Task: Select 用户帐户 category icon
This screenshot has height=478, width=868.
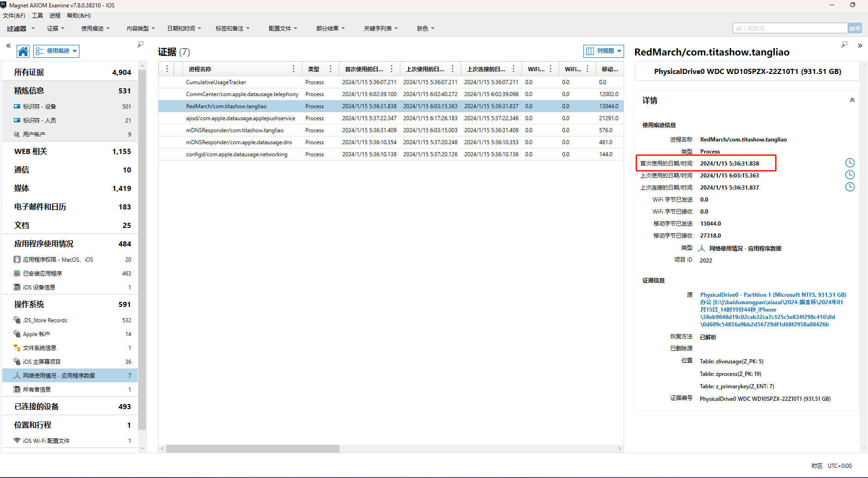Action: pos(17,134)
